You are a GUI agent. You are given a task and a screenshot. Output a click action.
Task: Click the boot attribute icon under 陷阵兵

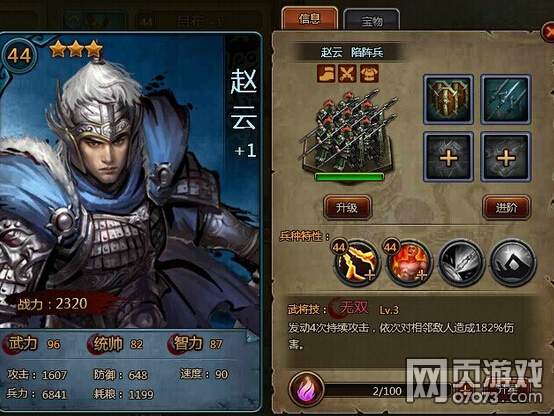(325, 74)
